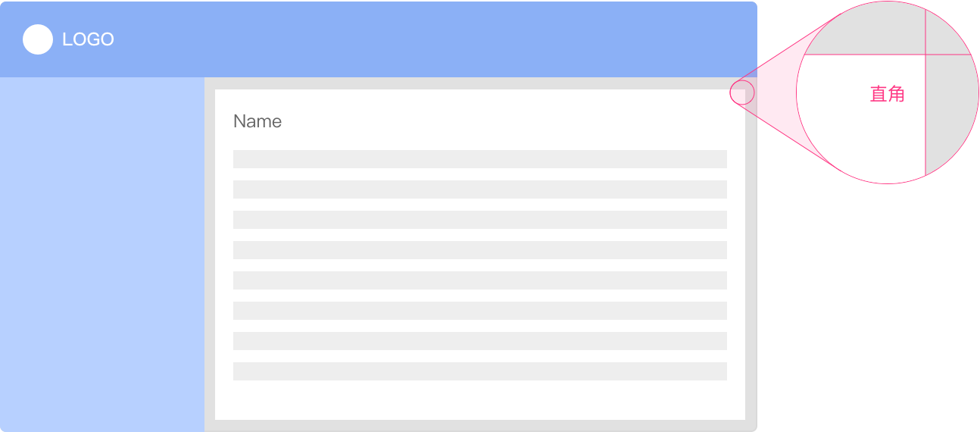
Task: Select the third gray placeholder row
Action: tap(480, 220)
